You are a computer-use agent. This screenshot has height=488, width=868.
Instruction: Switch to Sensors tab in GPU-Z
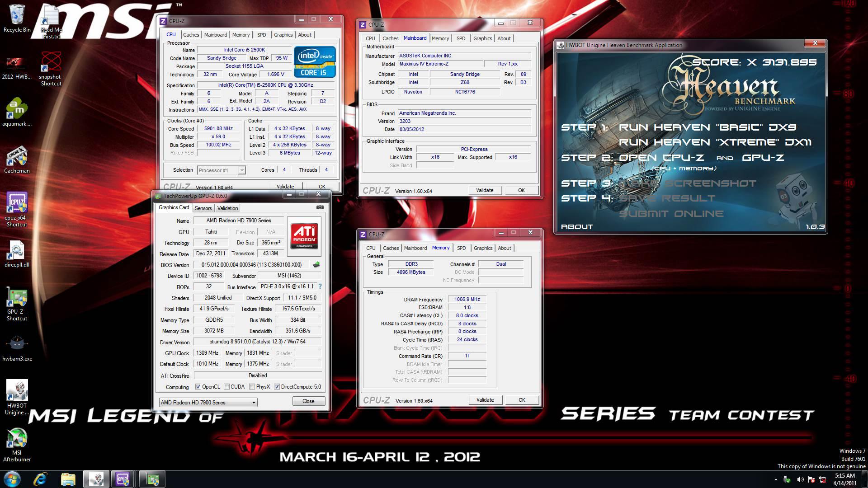203,208
